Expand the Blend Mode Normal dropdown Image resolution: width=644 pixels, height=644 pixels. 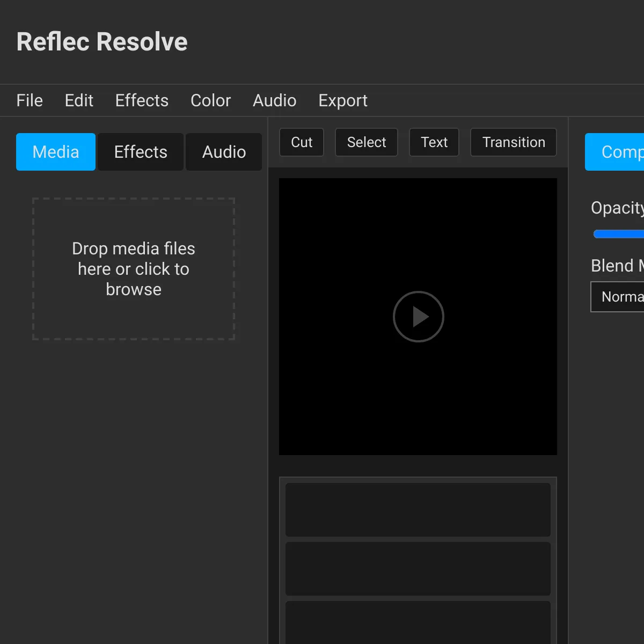click(617, 297)
